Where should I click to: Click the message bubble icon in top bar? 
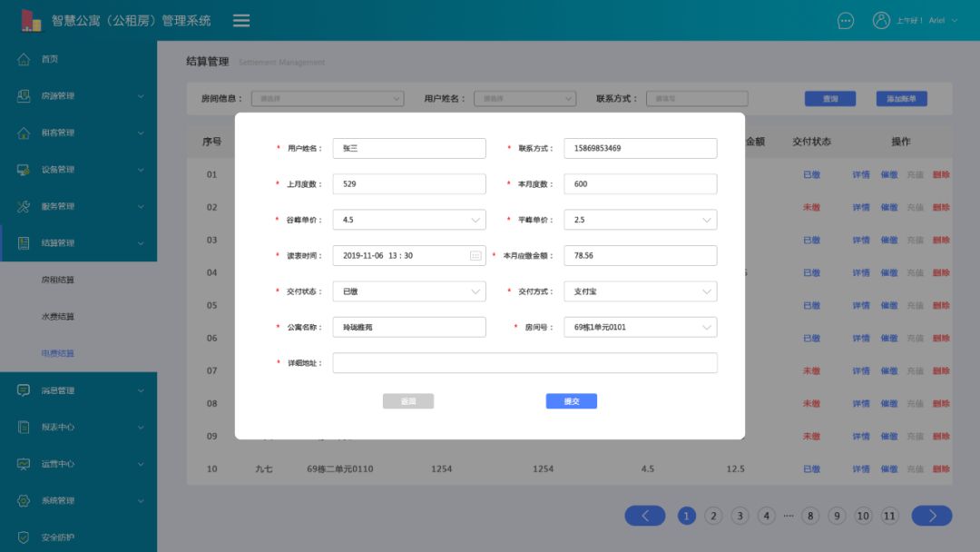click(845, 19)
